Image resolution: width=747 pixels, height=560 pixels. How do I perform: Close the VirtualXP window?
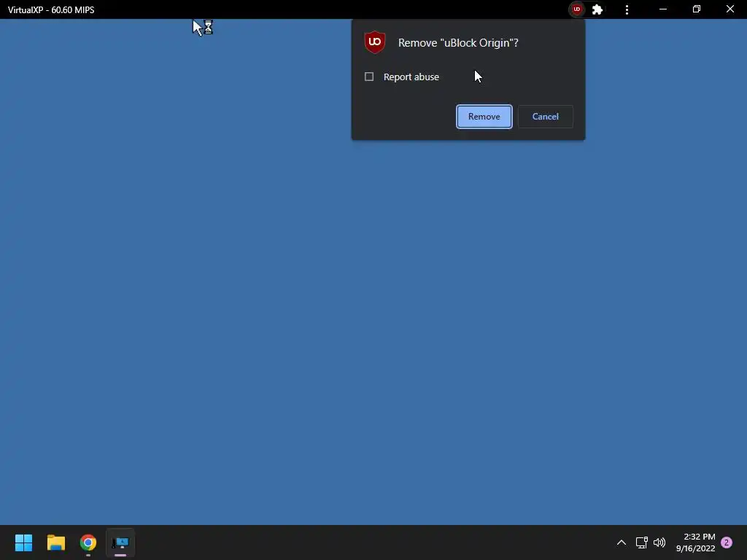[x=729, y=9]
